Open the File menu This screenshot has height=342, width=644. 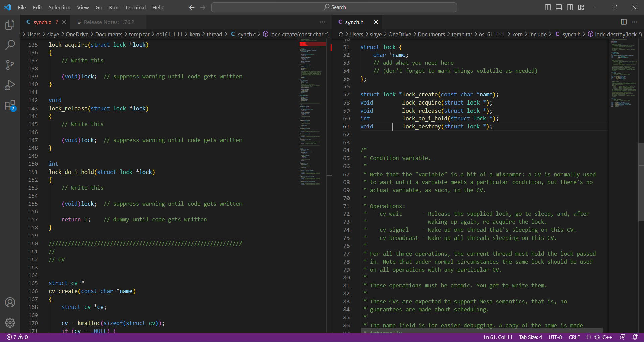pyautogui.click(x=22, y=7)
